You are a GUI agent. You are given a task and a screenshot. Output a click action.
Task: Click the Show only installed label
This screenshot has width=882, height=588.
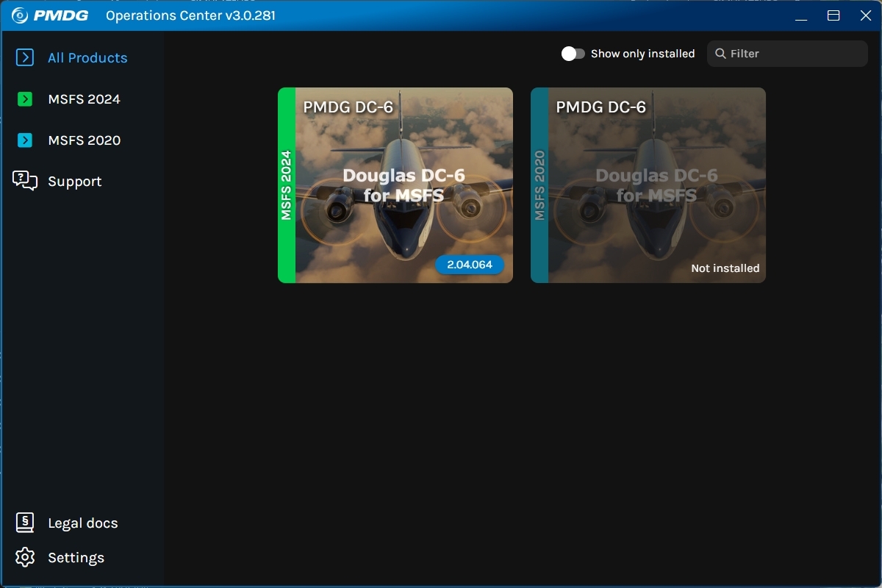[642, 54]
